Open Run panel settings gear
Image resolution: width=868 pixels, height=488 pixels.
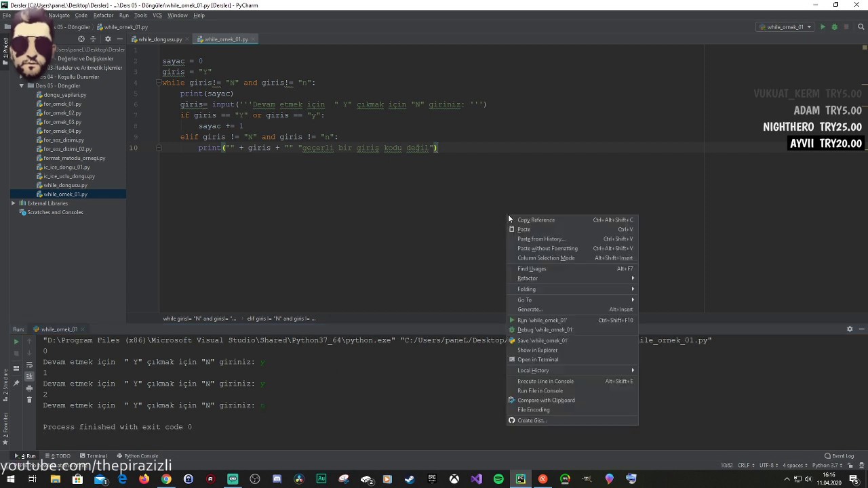pyautogui.click(x=850, y=329)
